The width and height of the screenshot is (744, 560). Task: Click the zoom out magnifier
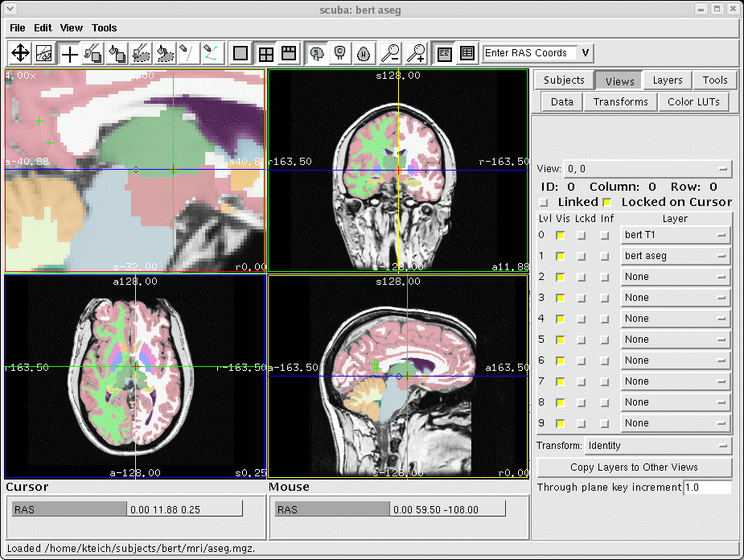[390, 54]
